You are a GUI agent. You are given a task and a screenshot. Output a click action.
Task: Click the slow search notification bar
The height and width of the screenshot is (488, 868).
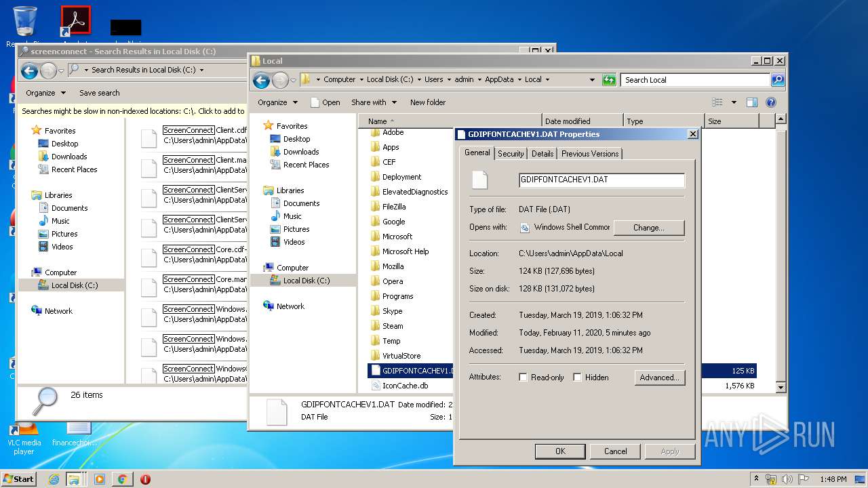[x=133, y=111]
